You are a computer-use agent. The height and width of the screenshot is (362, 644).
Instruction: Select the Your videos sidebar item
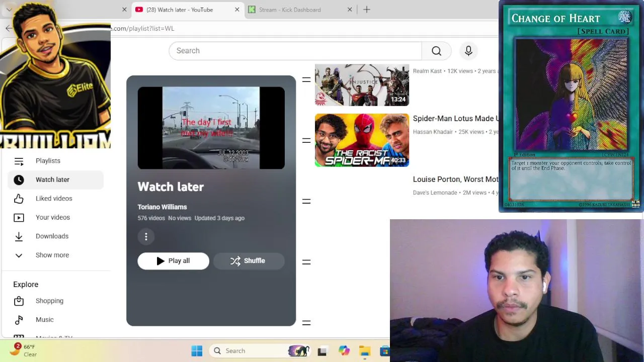(55, 217)
